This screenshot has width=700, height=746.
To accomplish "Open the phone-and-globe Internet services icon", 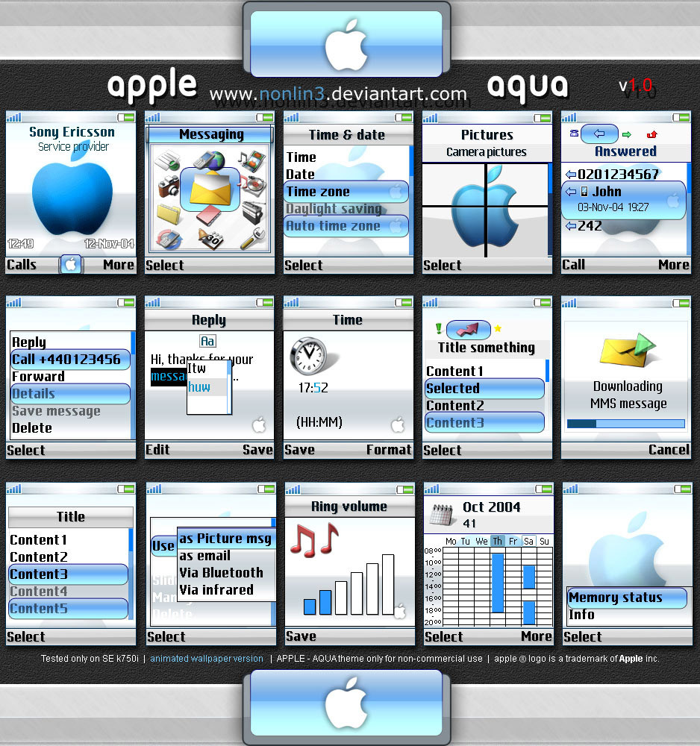I will pyautogui.click(x=208, y=160).
